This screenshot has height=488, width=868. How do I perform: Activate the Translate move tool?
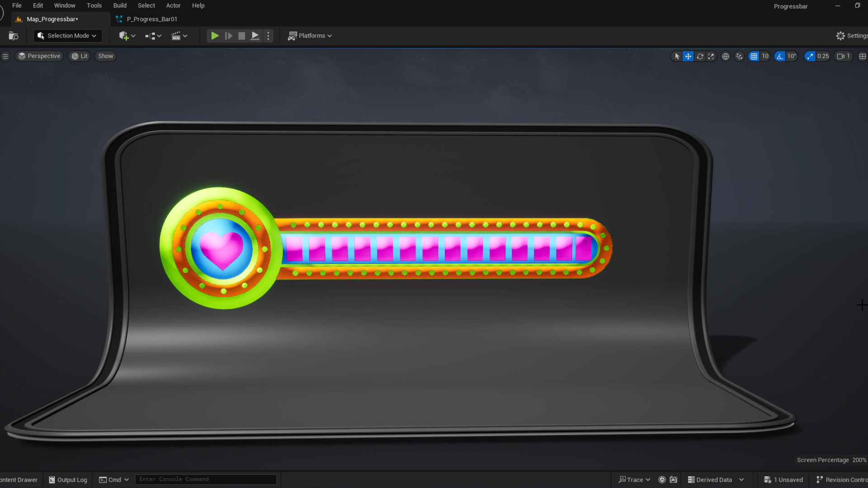688,56
